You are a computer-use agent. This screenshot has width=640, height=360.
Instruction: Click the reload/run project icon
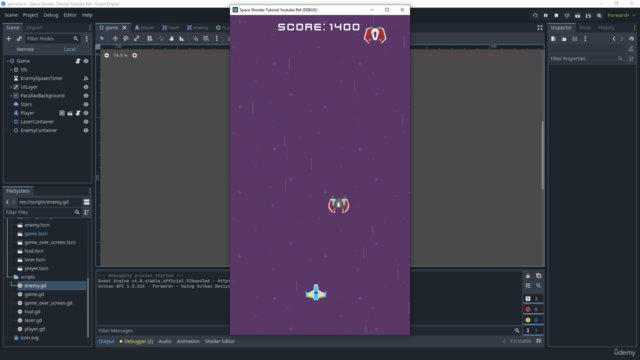[x=535, y=16]
